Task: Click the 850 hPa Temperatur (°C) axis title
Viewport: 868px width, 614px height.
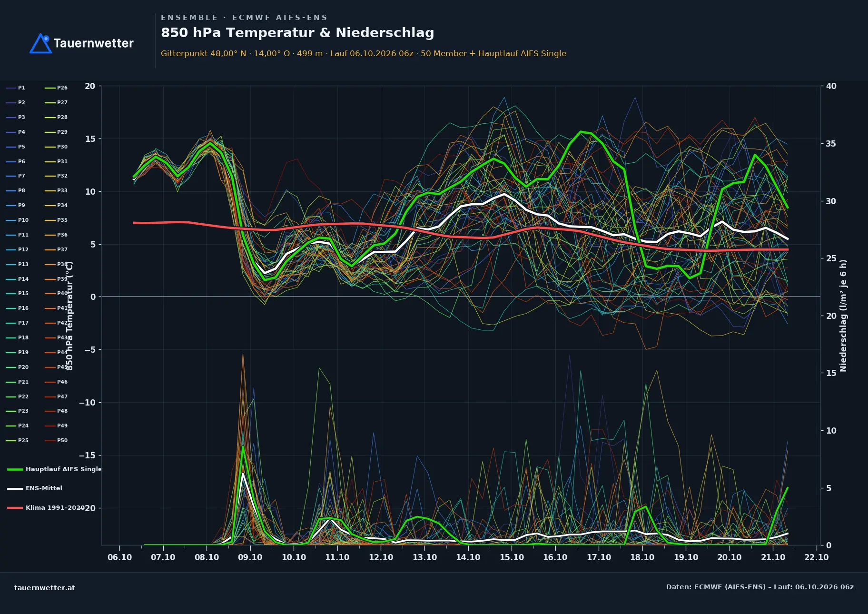Action: click(x=69, y=316)
